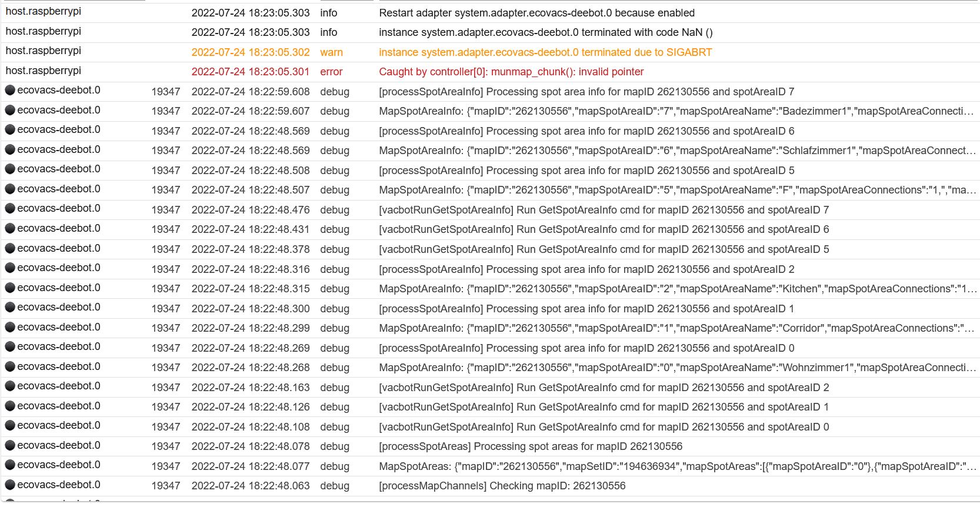Click adapter icon beside Wohnzimmer1 MapSpotAreaInfo row
This screenshot has width=980, height=507.
tap(10, 366)
